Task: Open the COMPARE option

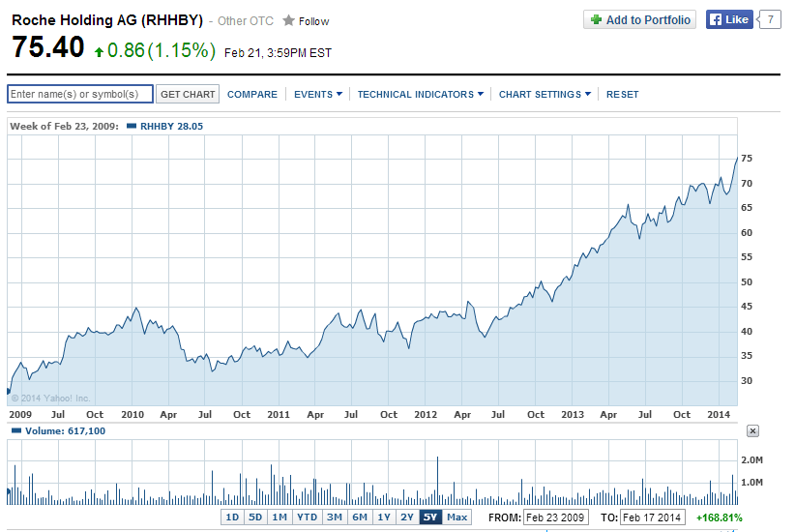Action: pyautogui.click(x=252, y=95)
